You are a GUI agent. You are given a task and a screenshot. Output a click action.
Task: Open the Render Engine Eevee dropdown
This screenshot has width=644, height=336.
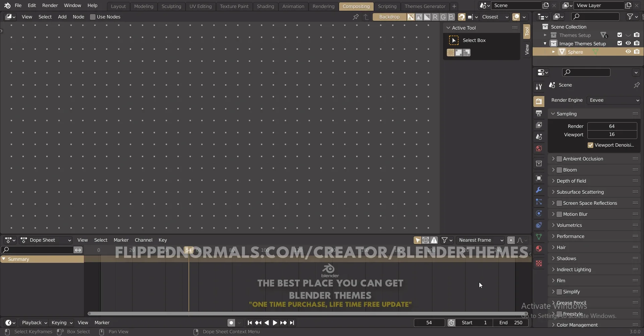tap(613, 100)
